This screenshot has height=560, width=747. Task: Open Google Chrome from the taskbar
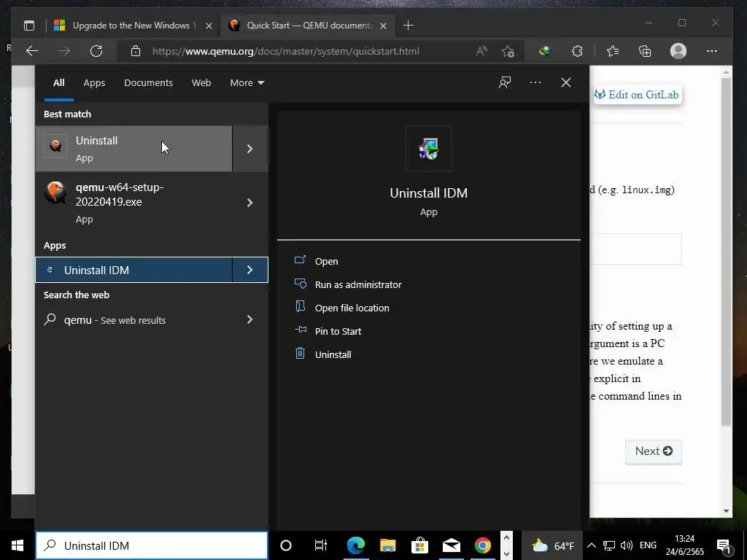click(483, 545)
